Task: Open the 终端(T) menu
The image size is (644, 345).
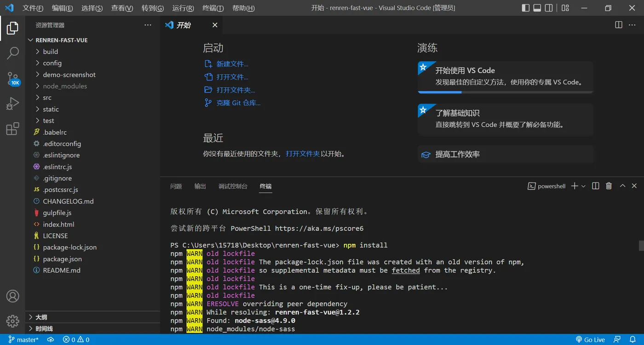Action: [213, 8]
